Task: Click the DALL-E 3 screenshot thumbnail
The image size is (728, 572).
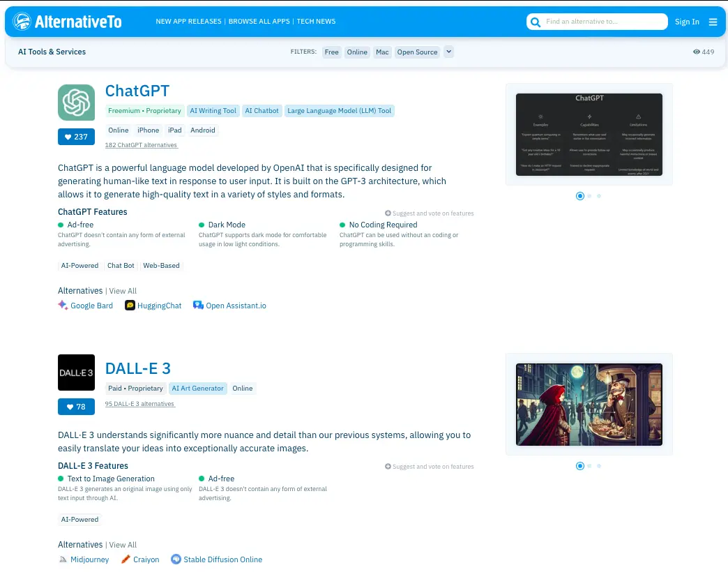Action: 589,405
